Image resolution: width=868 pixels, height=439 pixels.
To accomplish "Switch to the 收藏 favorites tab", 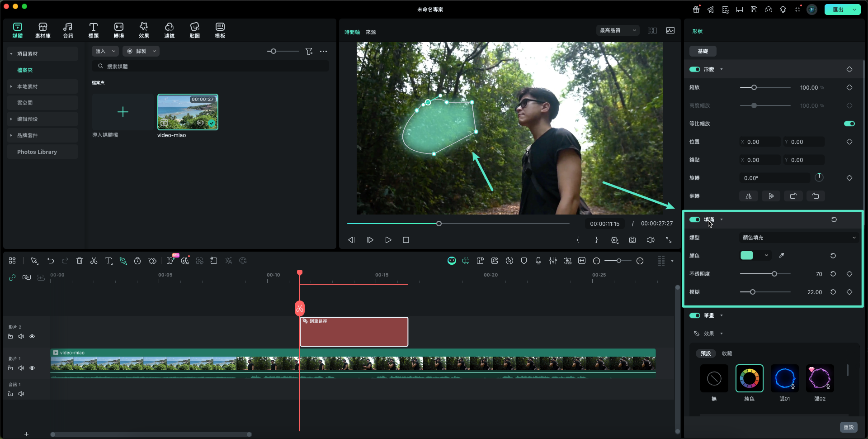I will [x=727, y=353].
